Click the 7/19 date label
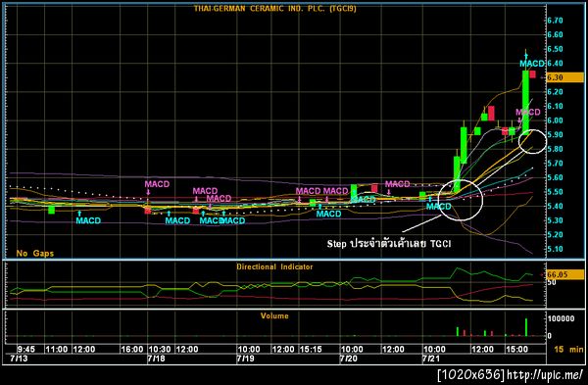The height and width of the screenshot is (385, 588). (x=246, y=359)
